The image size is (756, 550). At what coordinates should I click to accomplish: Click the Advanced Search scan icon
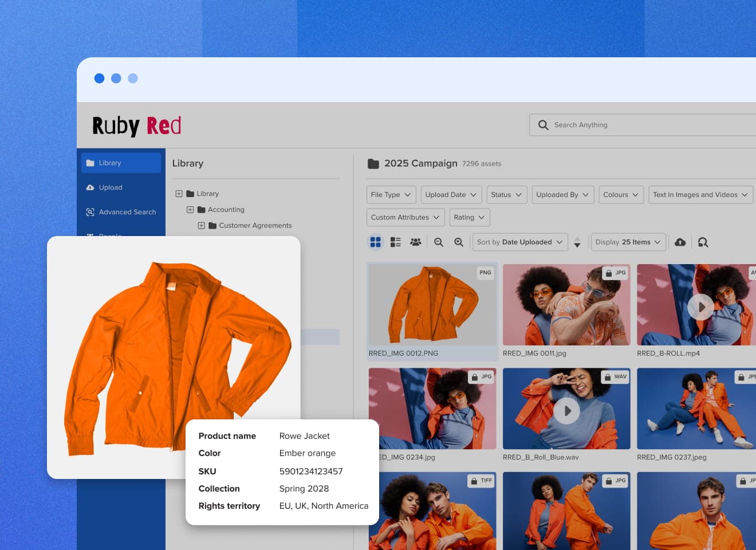point(90,212)
